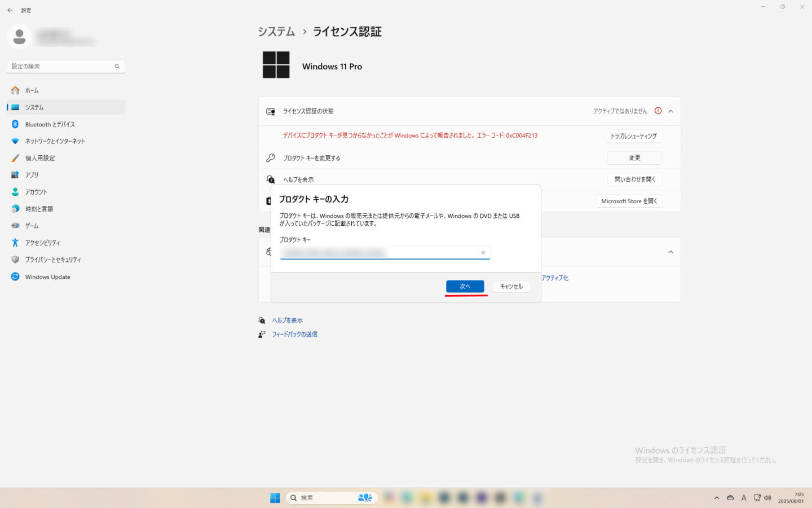This screenshot has height=508, width=812.
Task: Open ネットワークとインターネット settings
Action: (66, 141)
